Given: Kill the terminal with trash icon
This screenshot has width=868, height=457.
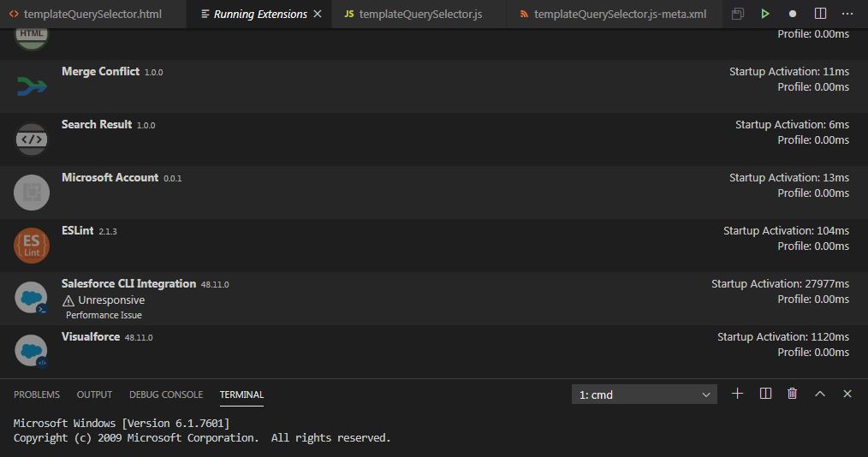Looking at the screenshot, I should point(792,394).
